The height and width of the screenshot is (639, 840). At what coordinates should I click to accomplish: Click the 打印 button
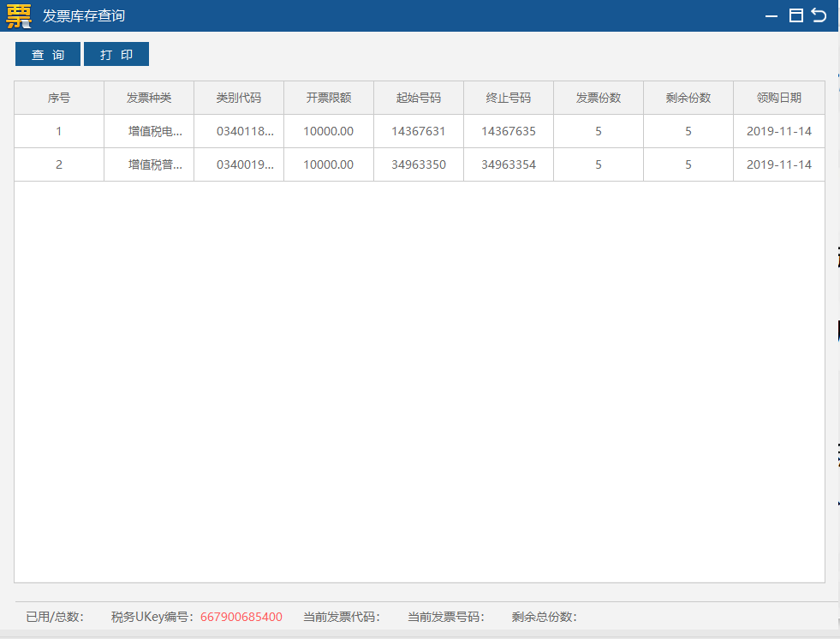(116, 54)
